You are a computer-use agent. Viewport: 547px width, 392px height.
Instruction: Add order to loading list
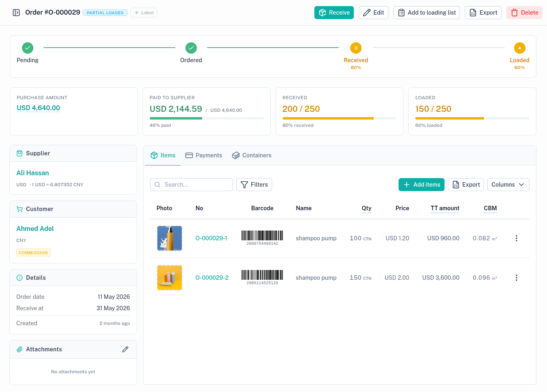[x=427, y=13]
